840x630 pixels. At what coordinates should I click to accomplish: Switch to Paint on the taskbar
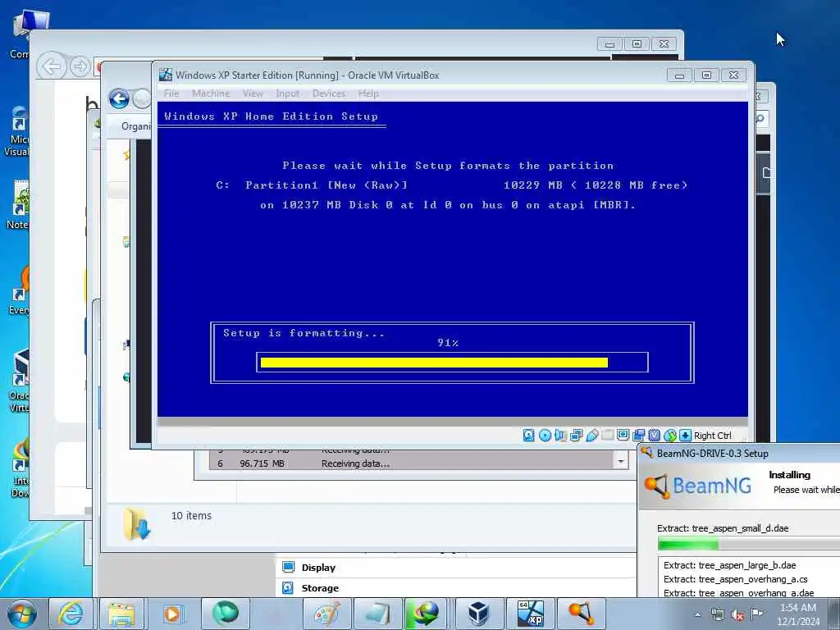click(326, 614)
